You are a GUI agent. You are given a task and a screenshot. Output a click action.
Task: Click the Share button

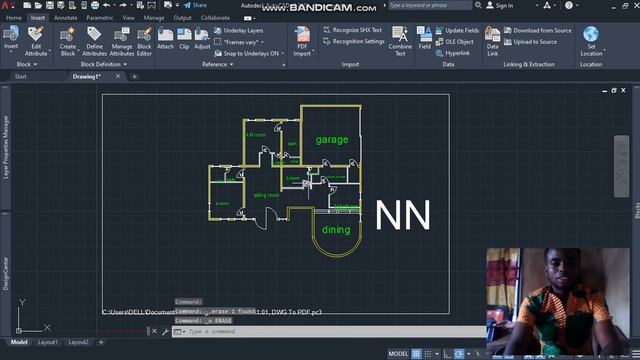click(x=196, y=5)
